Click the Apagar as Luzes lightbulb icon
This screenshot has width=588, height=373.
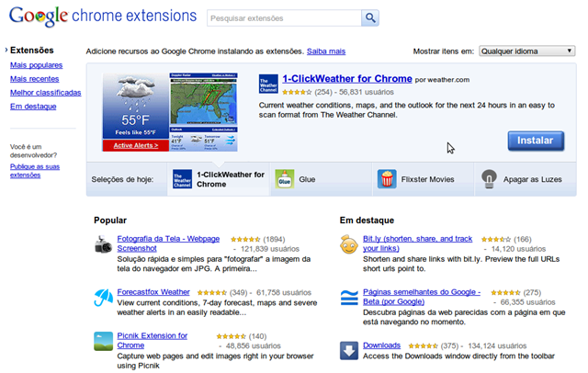[489, 179]
